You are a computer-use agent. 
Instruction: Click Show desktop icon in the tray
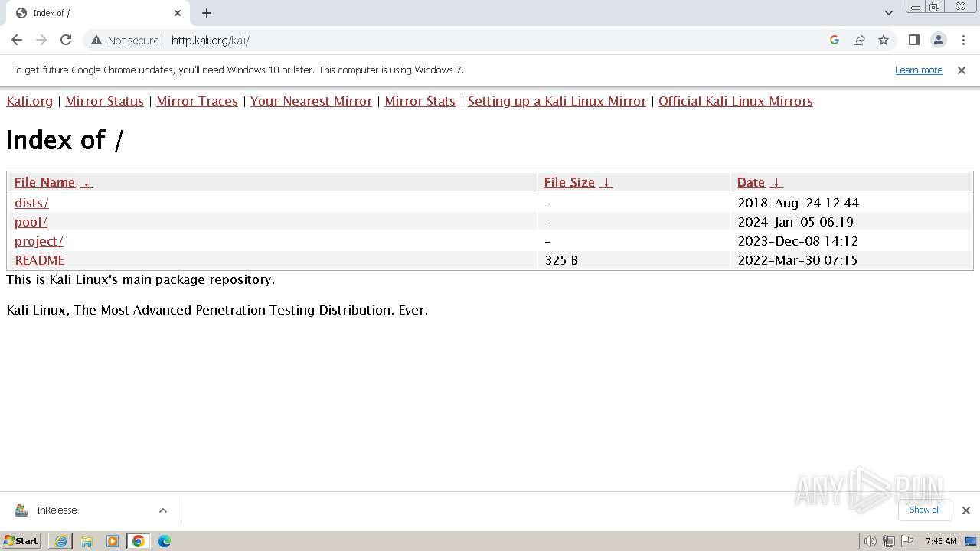point(971,541)
